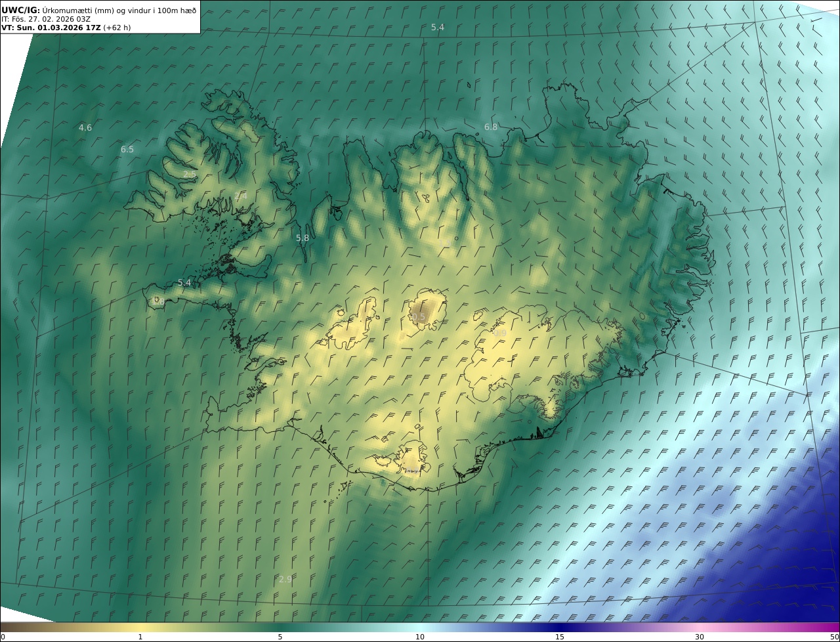This screenshot has width=840, height=642.
Task: Click the "6.8" value off the north coast
Action: pyautogui.click(x=491, y=127)
